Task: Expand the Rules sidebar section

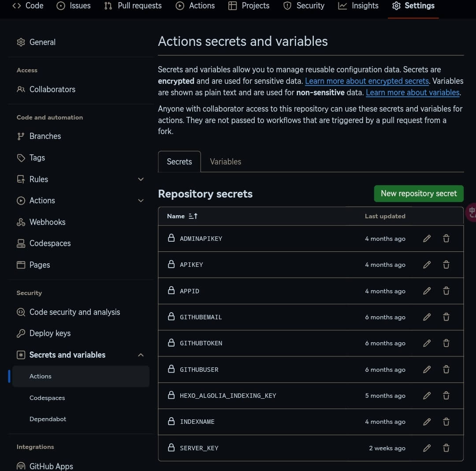Action: tap(141, 179)
